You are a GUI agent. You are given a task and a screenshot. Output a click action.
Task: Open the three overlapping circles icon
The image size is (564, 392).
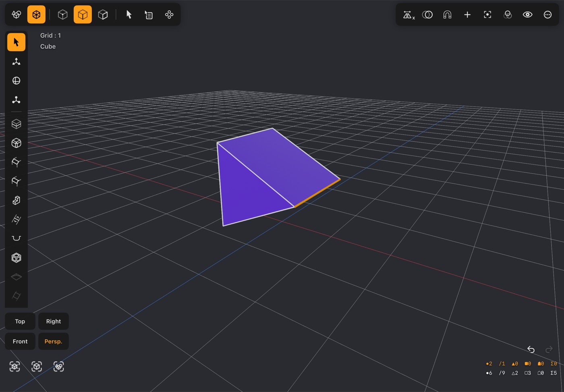click(x=508, y=15)
